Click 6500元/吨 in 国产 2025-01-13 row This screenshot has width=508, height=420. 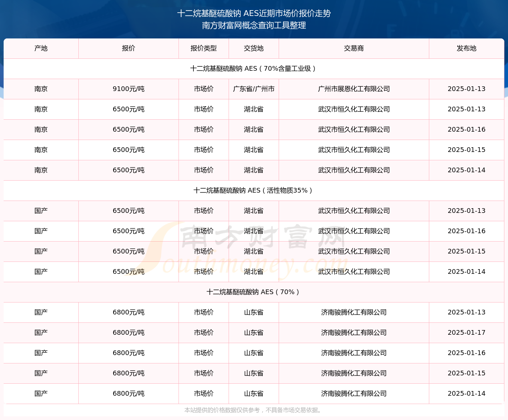pos(128,211)
